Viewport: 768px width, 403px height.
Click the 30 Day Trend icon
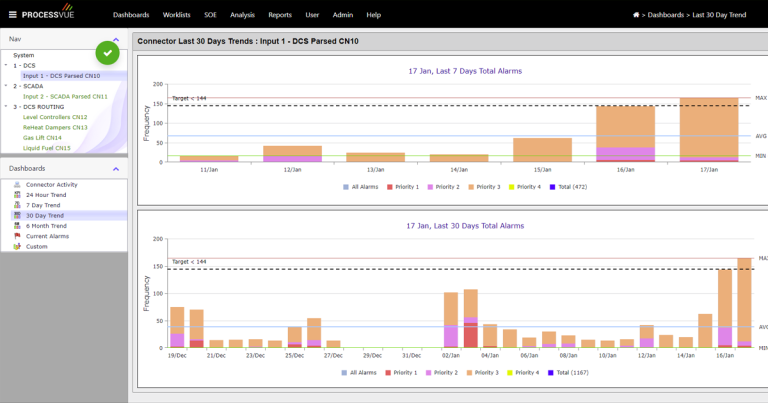pyautogui.click(x=17, y=215)
